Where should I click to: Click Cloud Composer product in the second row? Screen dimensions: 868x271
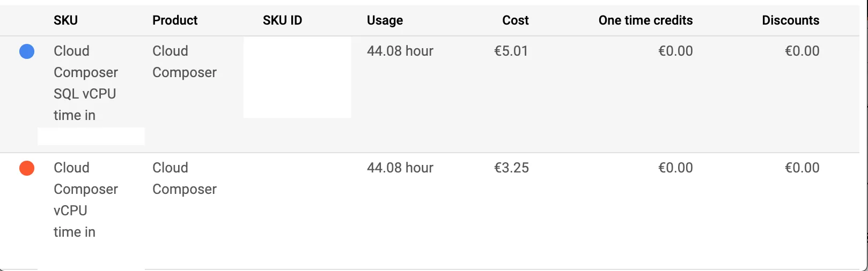click(184, 178)
